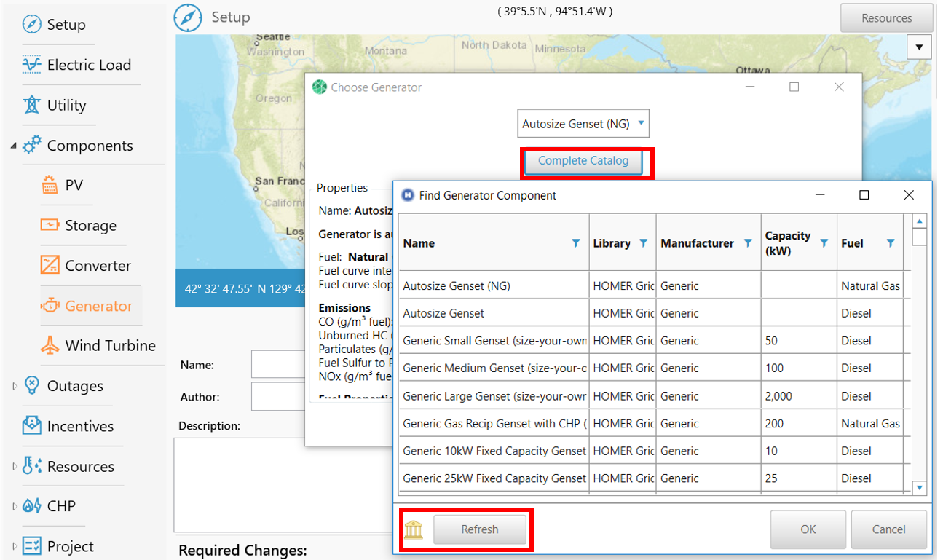Open the Fuel column filter

point(890,243)
